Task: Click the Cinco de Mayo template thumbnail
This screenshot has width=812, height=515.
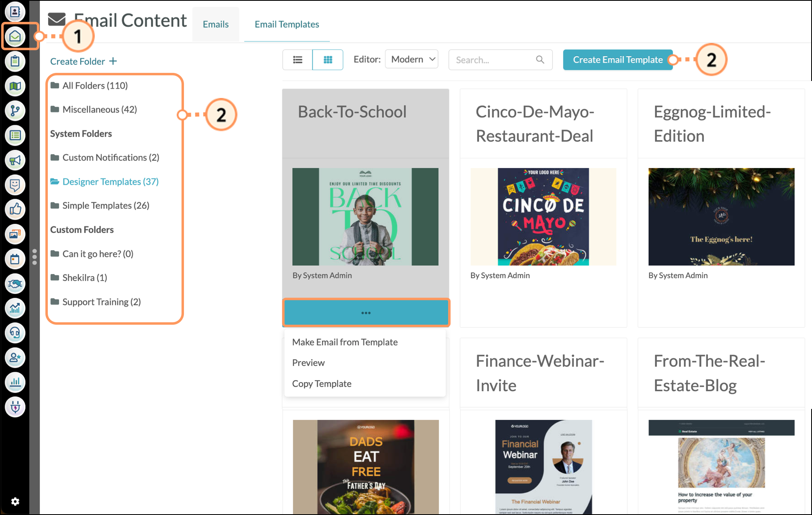Action: point(543,217)
